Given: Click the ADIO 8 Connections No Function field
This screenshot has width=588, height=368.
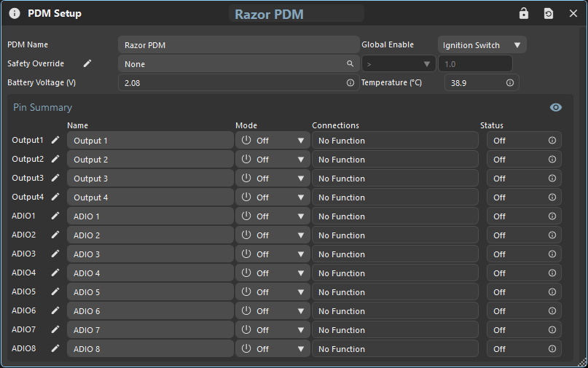Looking at the screenshot, I should coord(394,349).
